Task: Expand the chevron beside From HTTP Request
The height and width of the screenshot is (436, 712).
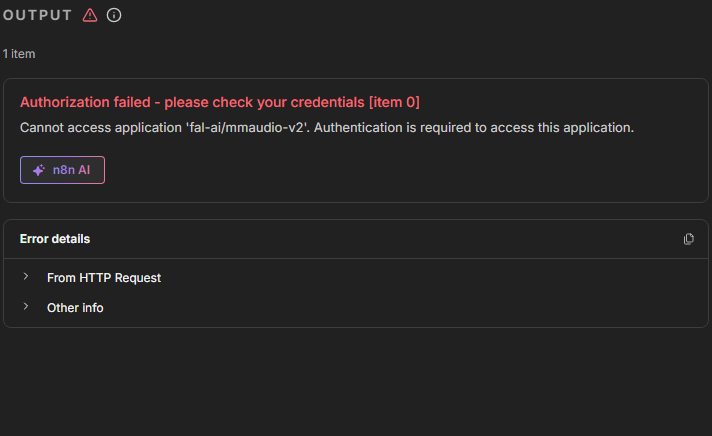Action: click(x=26, y=277)
